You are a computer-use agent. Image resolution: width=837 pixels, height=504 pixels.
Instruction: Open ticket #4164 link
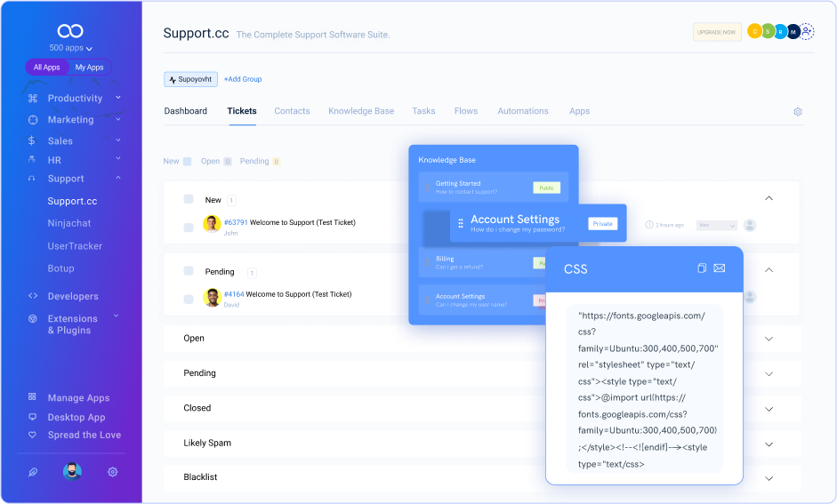234,294
